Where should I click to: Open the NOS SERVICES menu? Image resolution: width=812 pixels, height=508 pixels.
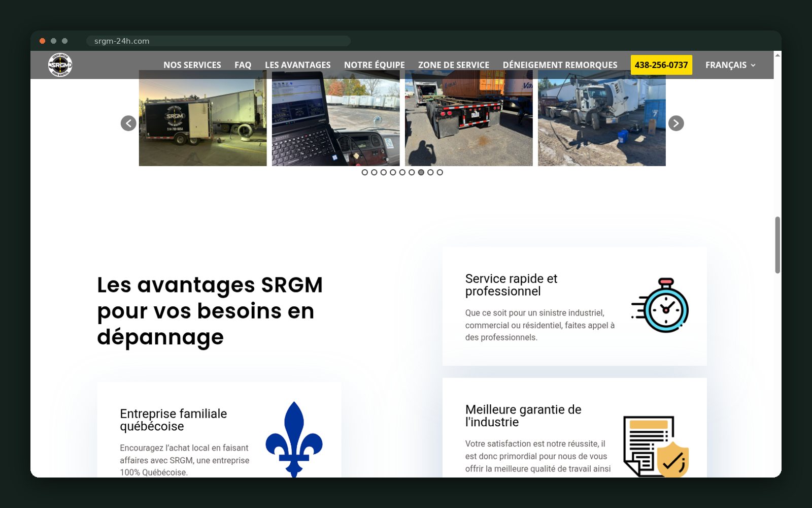point(192,65)
